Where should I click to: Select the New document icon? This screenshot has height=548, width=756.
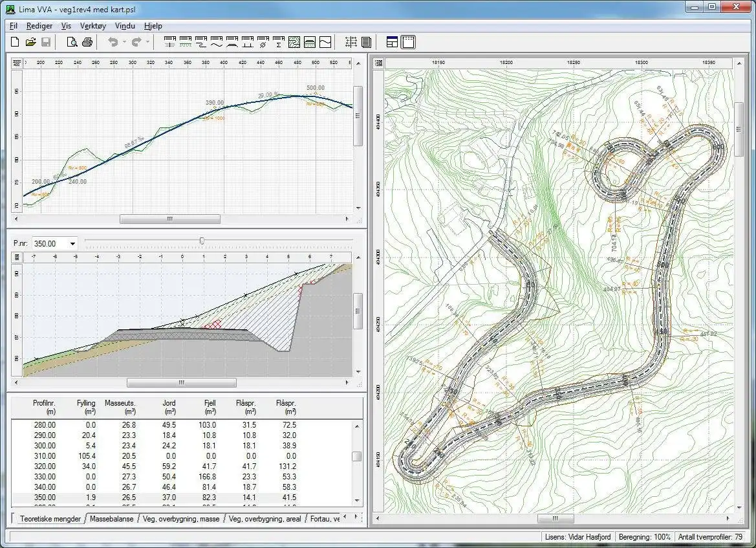pos(15,41)
